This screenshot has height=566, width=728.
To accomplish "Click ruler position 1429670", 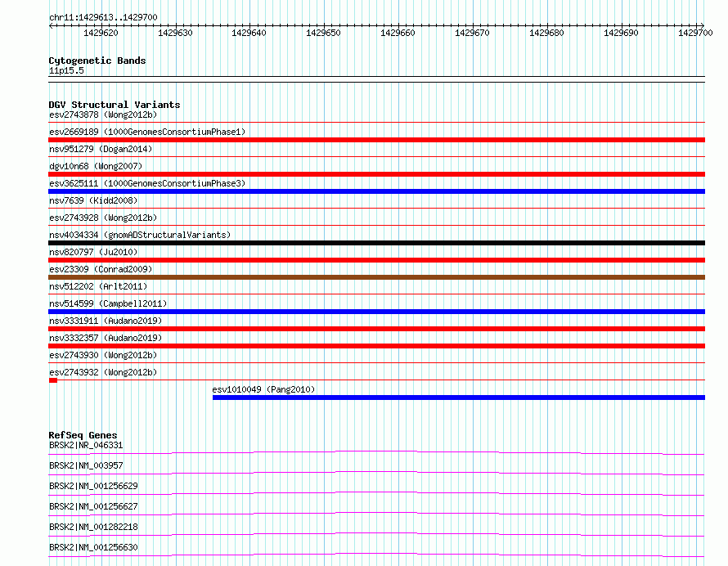I will [x=472, y=33].
